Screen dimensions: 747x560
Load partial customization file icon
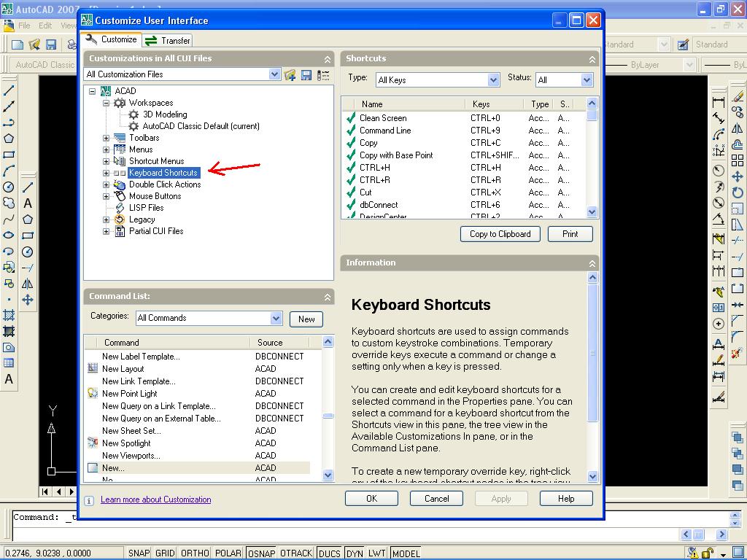point(290,75)
